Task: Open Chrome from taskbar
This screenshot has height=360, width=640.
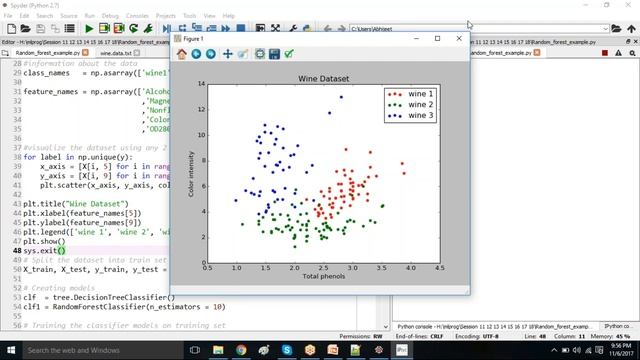Action: click(x=241, y=350)
